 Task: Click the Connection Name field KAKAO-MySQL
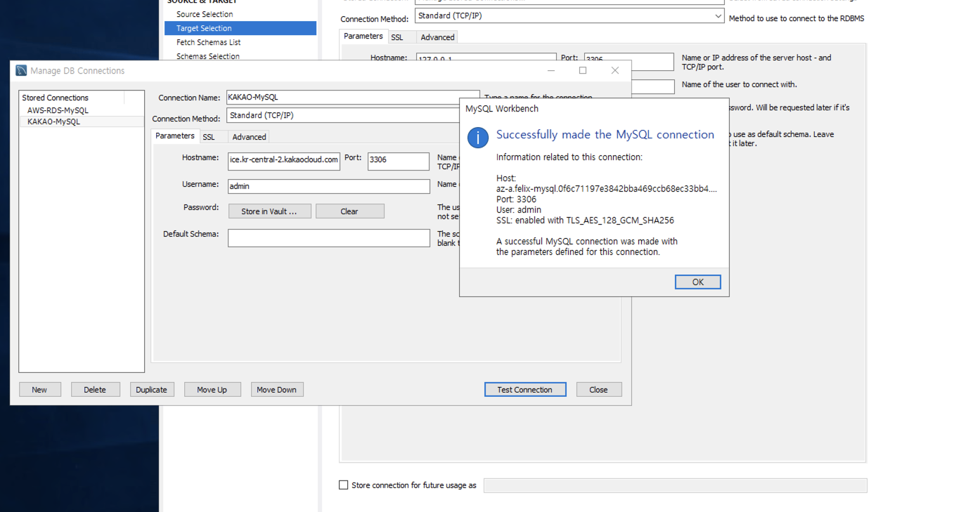coord(353,98)
